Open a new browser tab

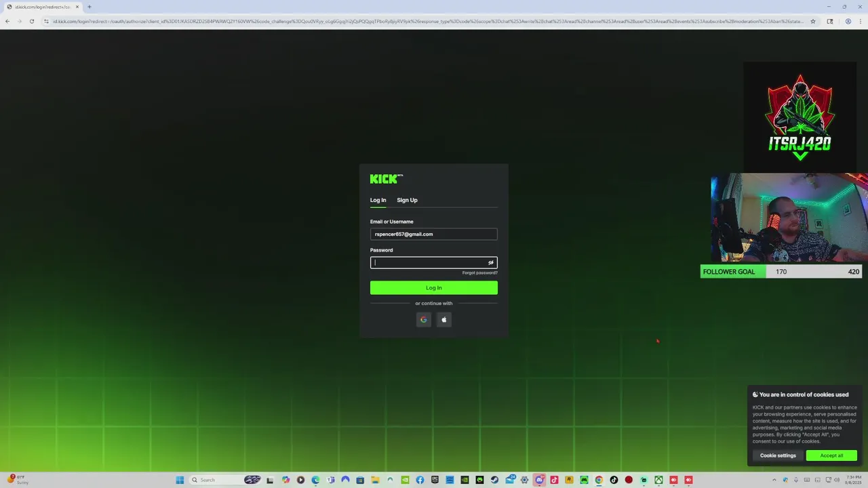coord(90,7)
